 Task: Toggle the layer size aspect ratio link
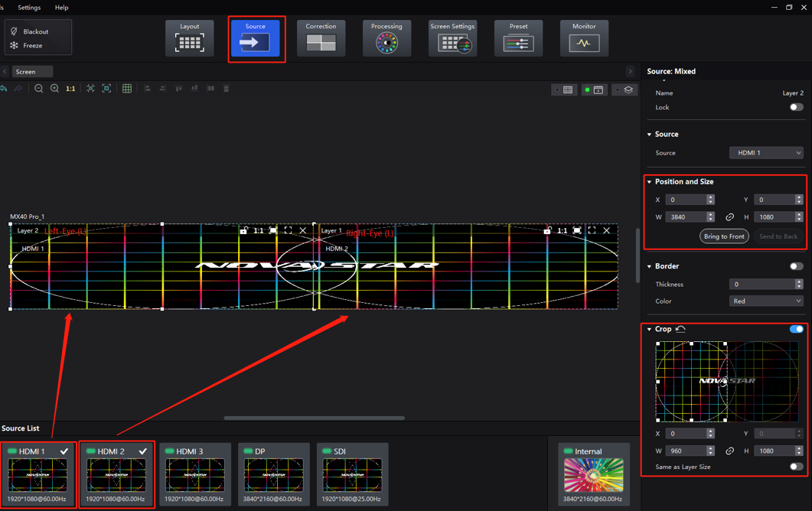pos(729,217)
